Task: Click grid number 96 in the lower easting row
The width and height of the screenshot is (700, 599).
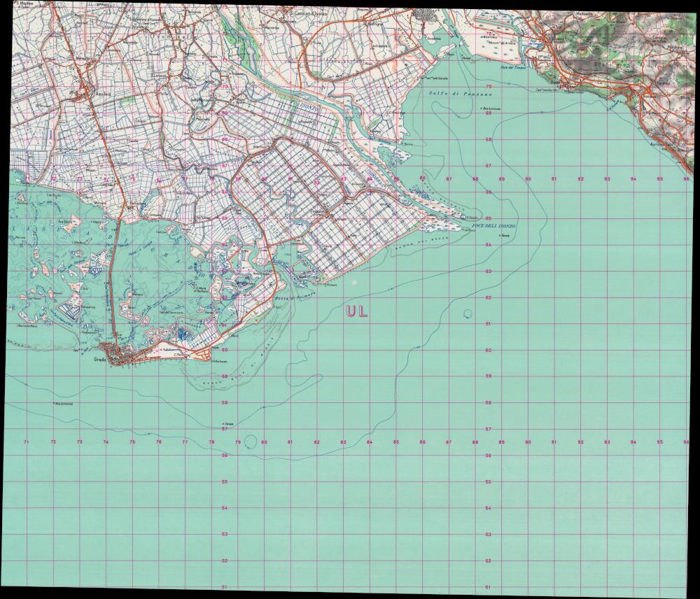Action: [x=687, y=442]
